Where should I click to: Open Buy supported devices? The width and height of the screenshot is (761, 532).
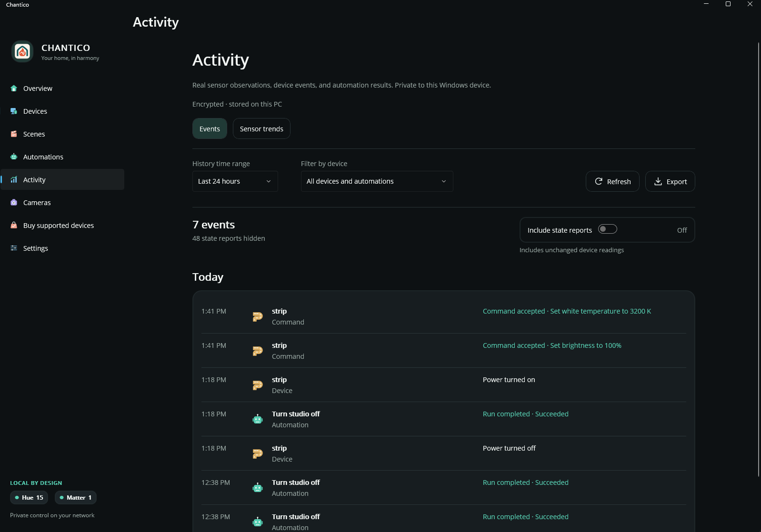[x=62, y=226]
